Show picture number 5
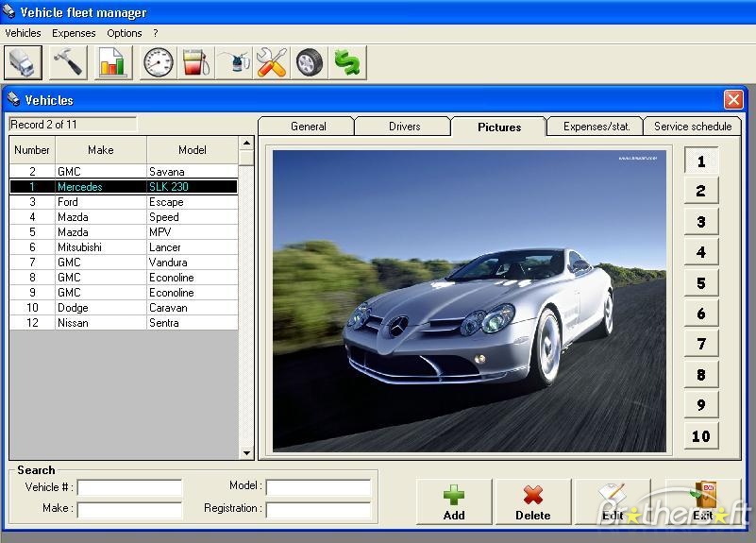The width and height of the screenshot is (756, 543). tap(701, 283)
